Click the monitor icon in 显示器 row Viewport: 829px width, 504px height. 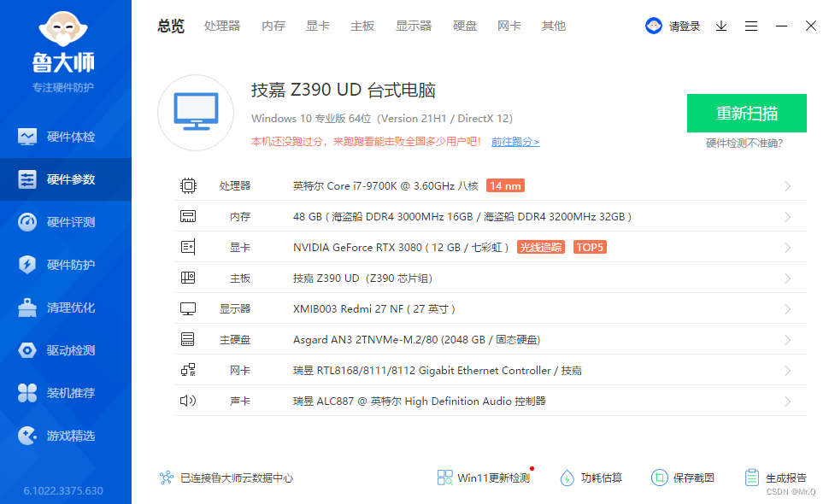tap(188, 309)
